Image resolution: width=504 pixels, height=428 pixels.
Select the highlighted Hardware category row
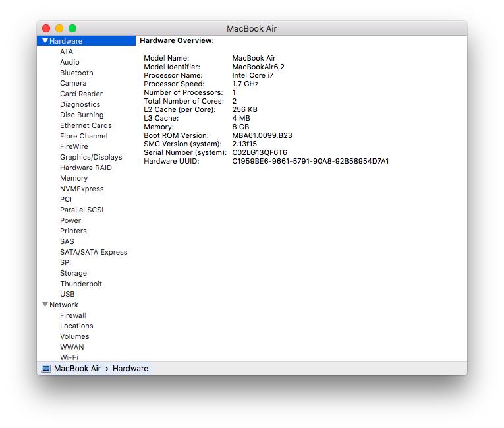(x=86, y=40)
